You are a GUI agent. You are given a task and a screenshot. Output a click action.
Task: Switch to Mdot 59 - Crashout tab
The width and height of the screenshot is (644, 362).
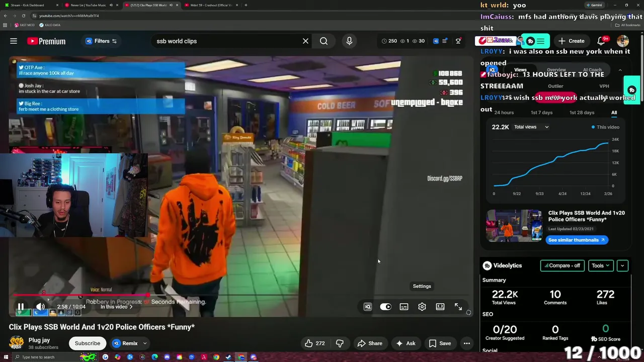(210, 5)
